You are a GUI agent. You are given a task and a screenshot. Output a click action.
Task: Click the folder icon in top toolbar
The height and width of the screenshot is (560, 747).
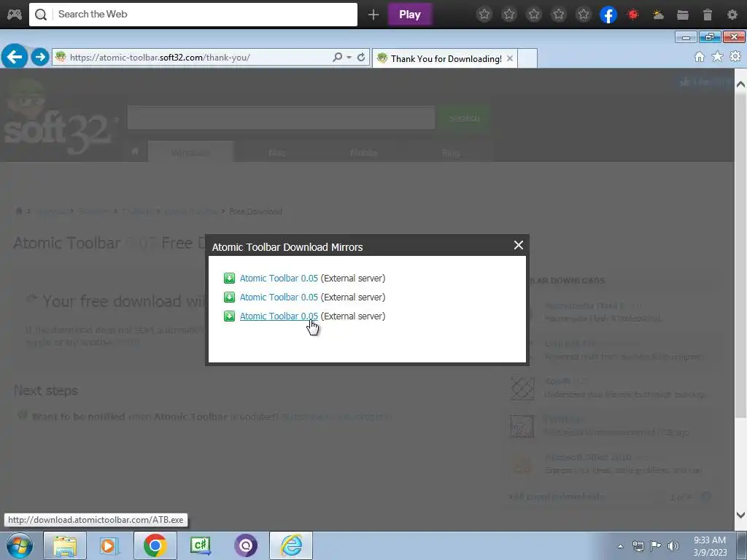pos(683,15)
